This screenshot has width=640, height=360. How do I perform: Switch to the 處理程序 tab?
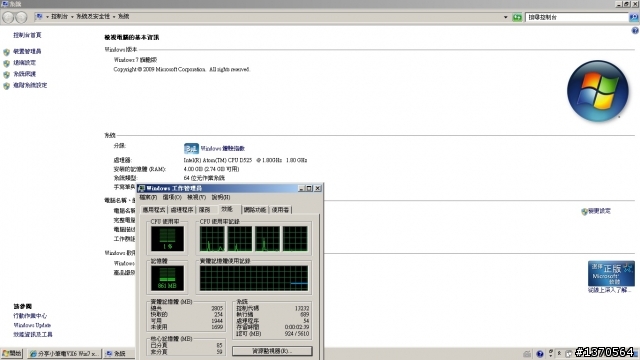click(x=182, y=210)
